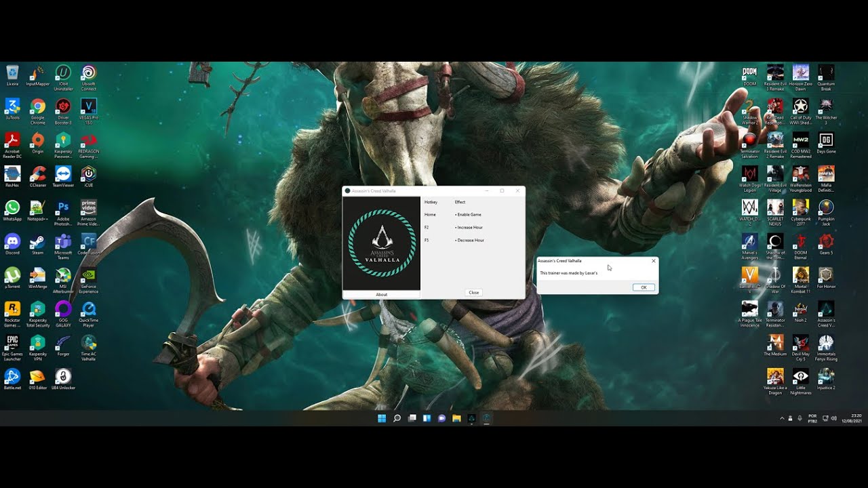
Task: Click the TeamViewer desktop icon
Action: [x=63, y=178]
